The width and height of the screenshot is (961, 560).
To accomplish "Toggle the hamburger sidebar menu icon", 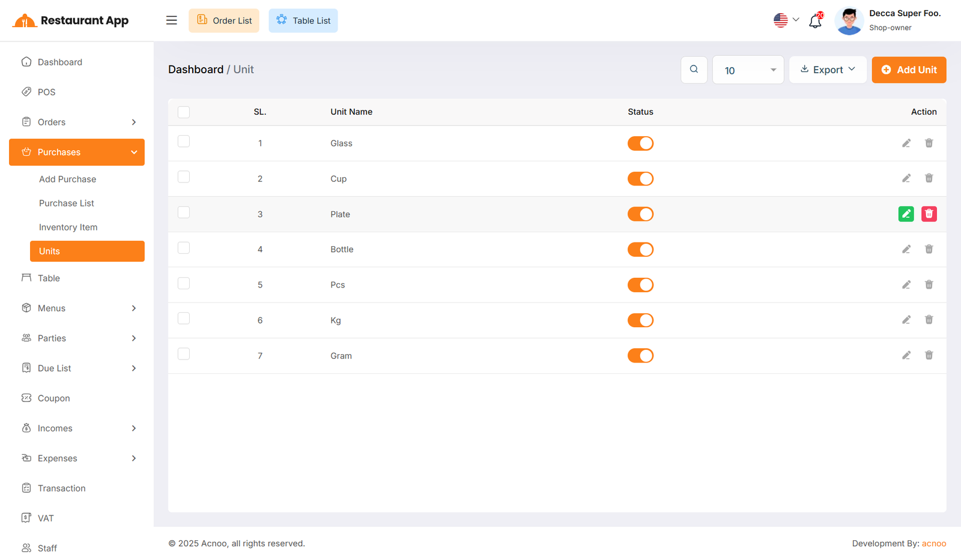I will [x=171, y=20].
